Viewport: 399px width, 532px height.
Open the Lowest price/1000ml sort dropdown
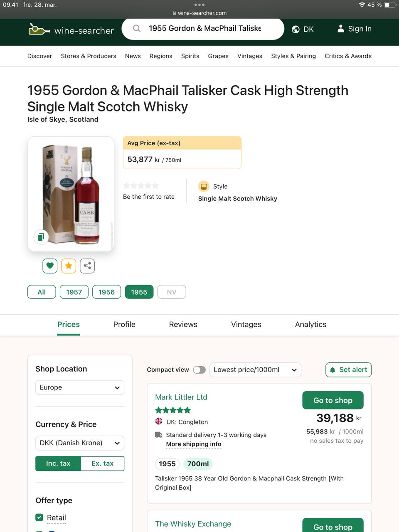[255, 370]
